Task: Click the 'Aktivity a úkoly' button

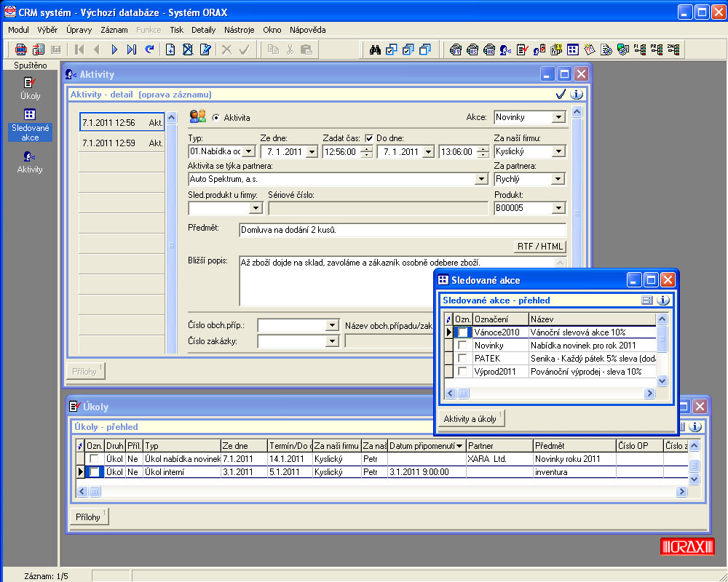Action: (472, 419)
